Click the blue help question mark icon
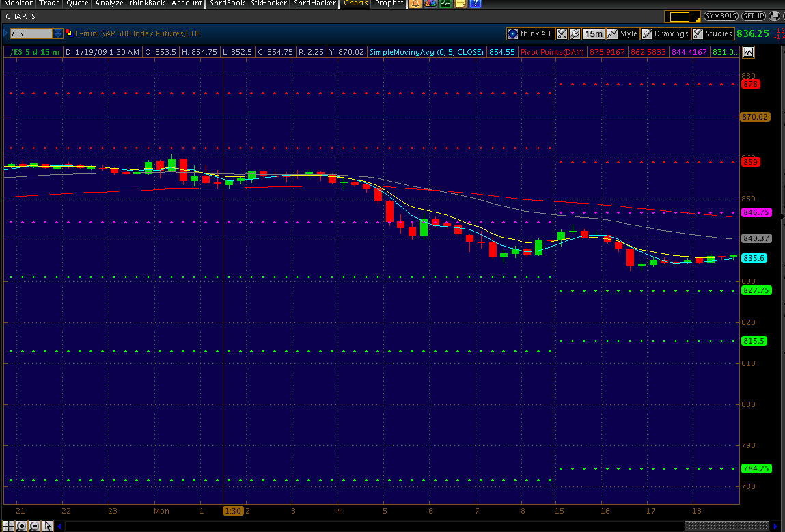 point(476,3)
